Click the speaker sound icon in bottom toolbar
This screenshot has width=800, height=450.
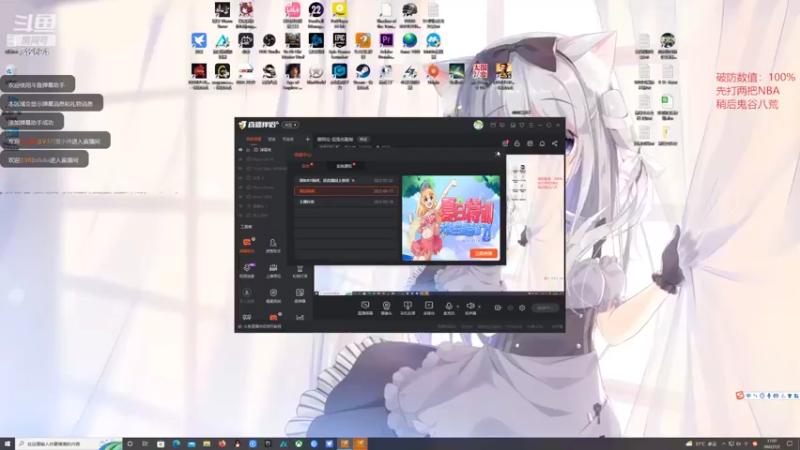(x=470, y=306)
